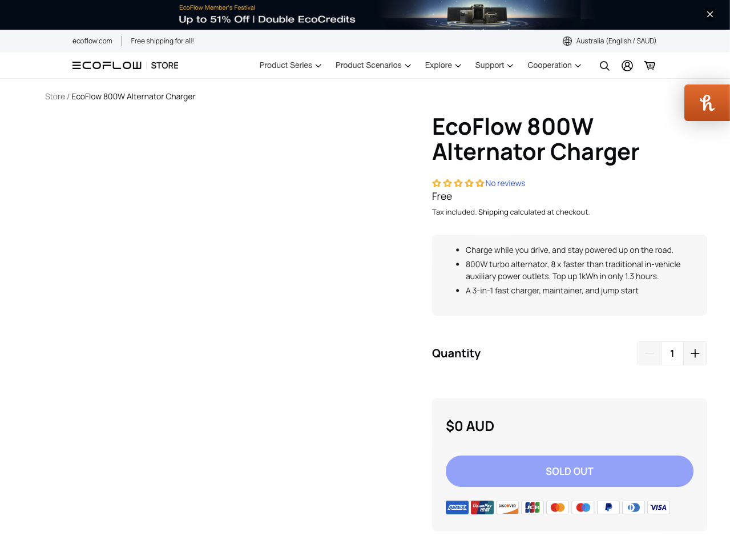Click the '$0 AUD' price text
The image size is (730, 560).
[x=470, y=426]
